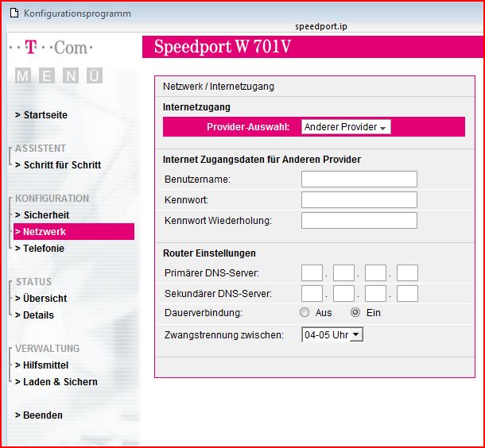485x448 pixels.
Task: Show the Übersicht status page
Action: [x=41, y=299]
